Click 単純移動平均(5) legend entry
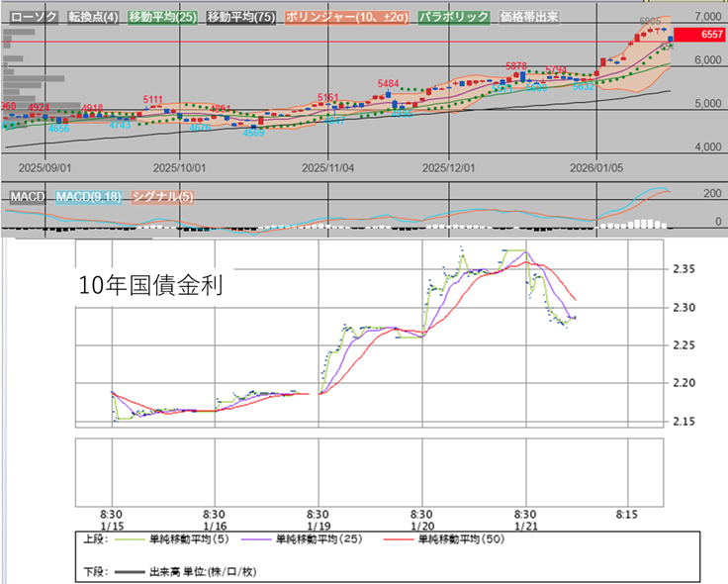This screenshot has width=728, height=584. point(178,539)
